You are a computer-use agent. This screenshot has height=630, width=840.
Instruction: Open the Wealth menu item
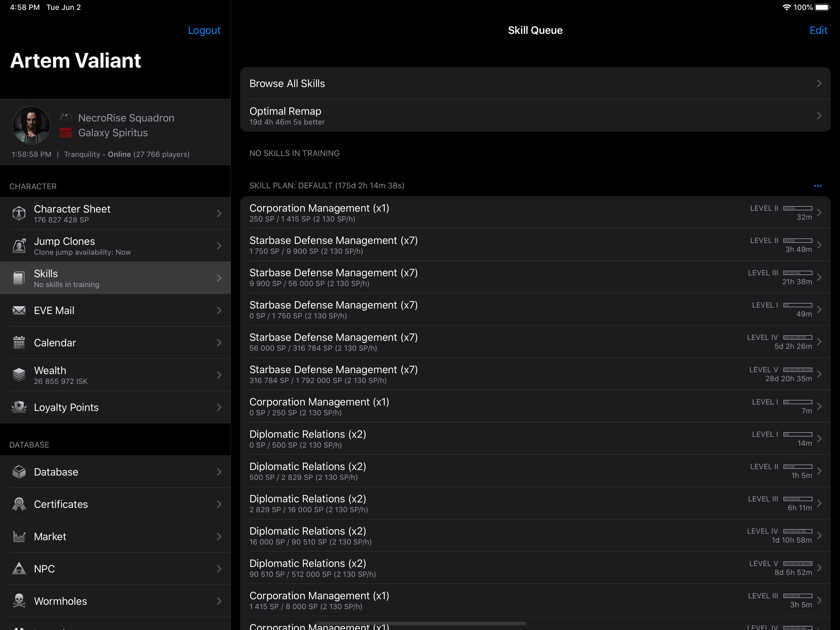coord(115,375)
